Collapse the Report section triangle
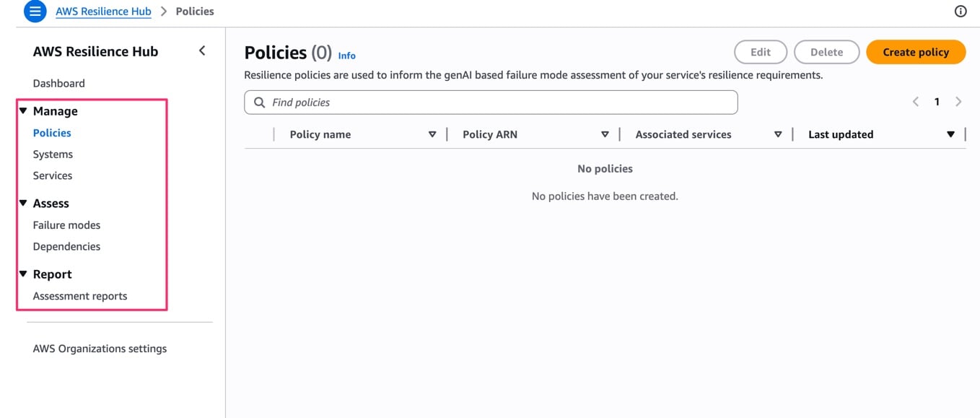The image size is (980, 418). 23,274
